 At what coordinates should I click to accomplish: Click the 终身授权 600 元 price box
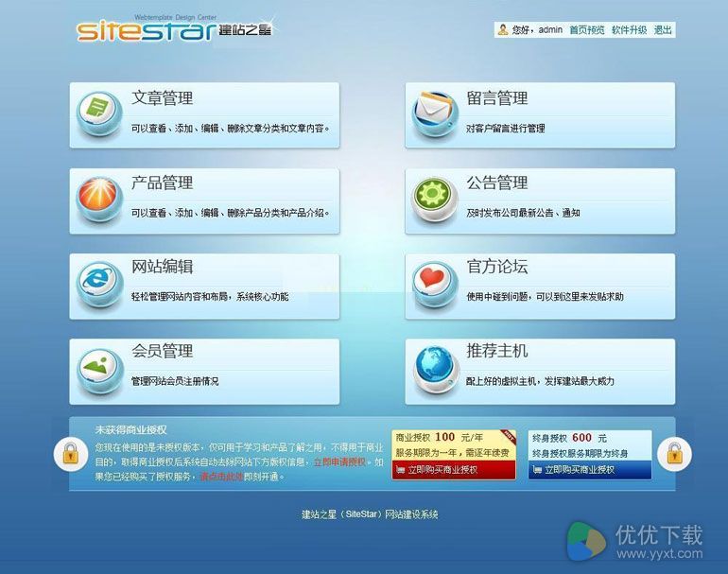point(590,454)
